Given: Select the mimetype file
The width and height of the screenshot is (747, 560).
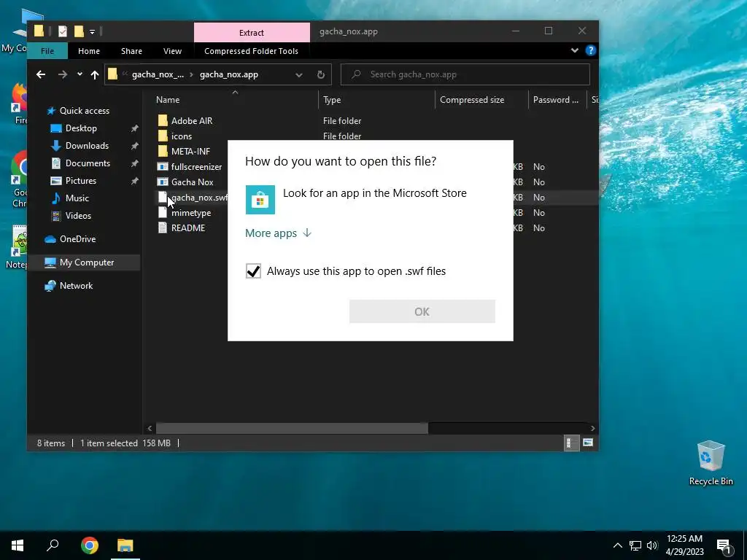Looking at the screenshot, I should click(191, 213).
